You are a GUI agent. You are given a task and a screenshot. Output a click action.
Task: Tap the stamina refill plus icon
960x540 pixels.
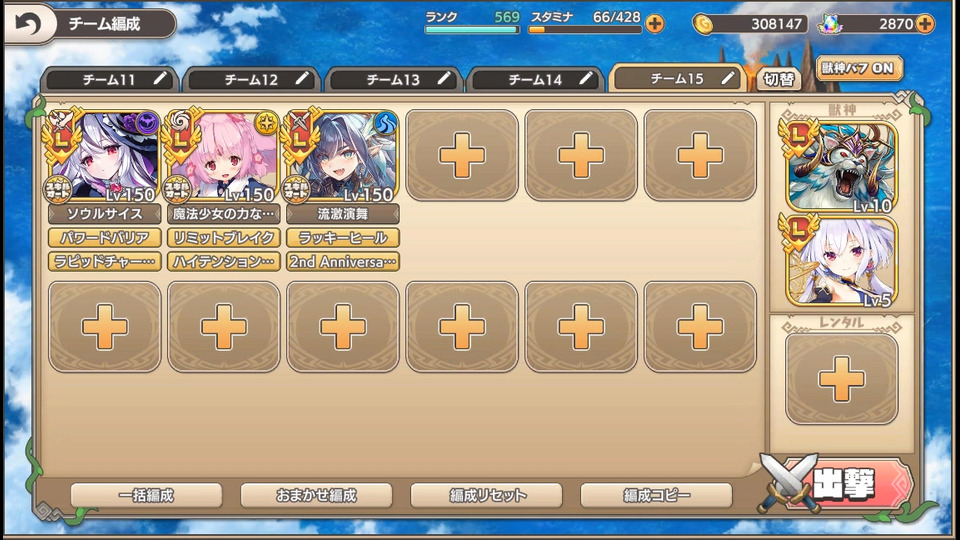pos(654,24)
